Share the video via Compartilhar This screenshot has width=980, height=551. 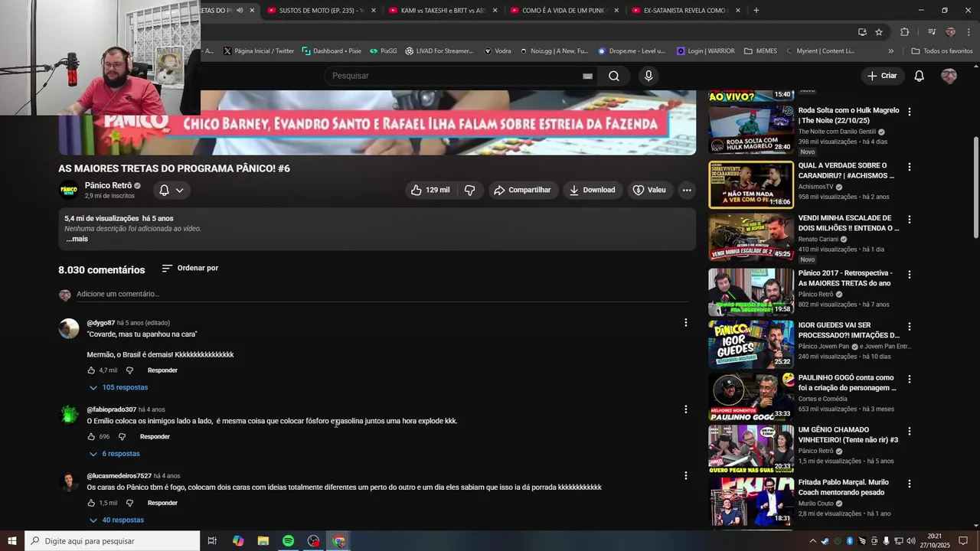pos(523,190)
